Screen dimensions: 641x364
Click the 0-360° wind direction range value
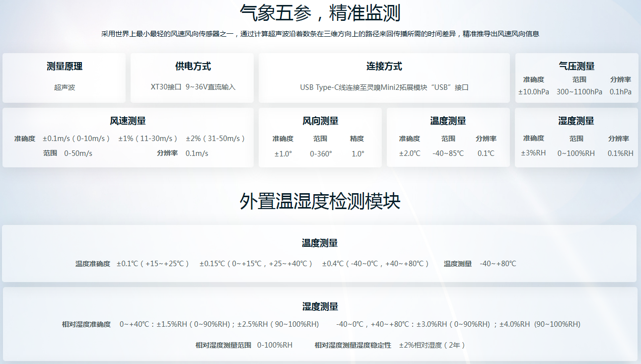pos(321,154)
